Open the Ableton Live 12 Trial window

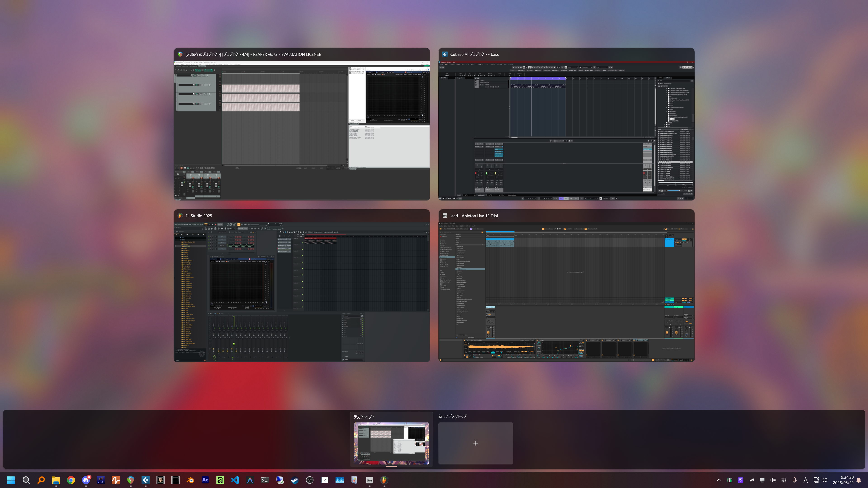(566, 286)
